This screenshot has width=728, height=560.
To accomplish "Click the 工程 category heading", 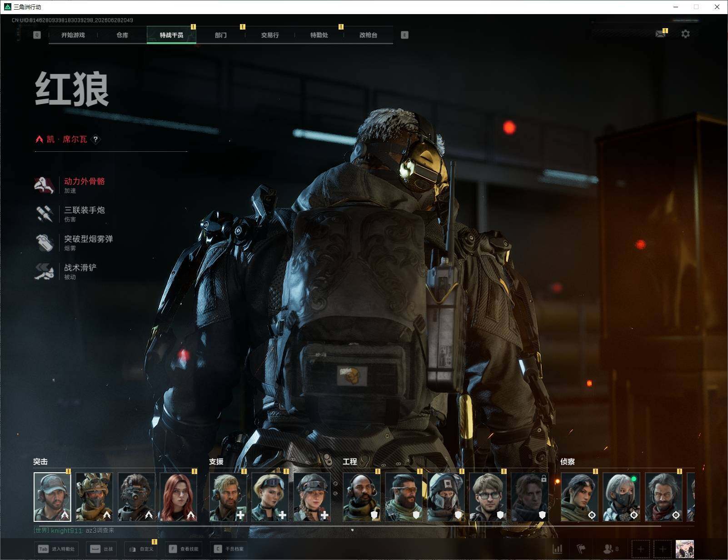I will pos(350,462).
